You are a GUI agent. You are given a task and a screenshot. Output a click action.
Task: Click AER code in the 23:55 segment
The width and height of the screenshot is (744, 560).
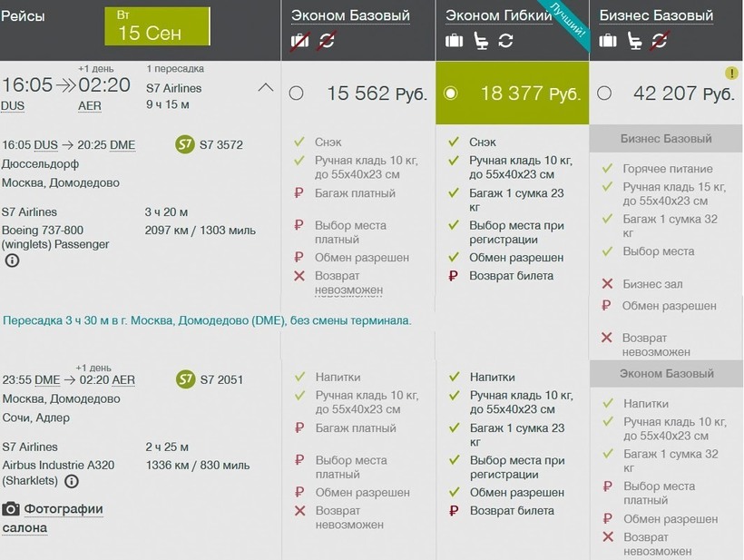click(x=123, y=380)
